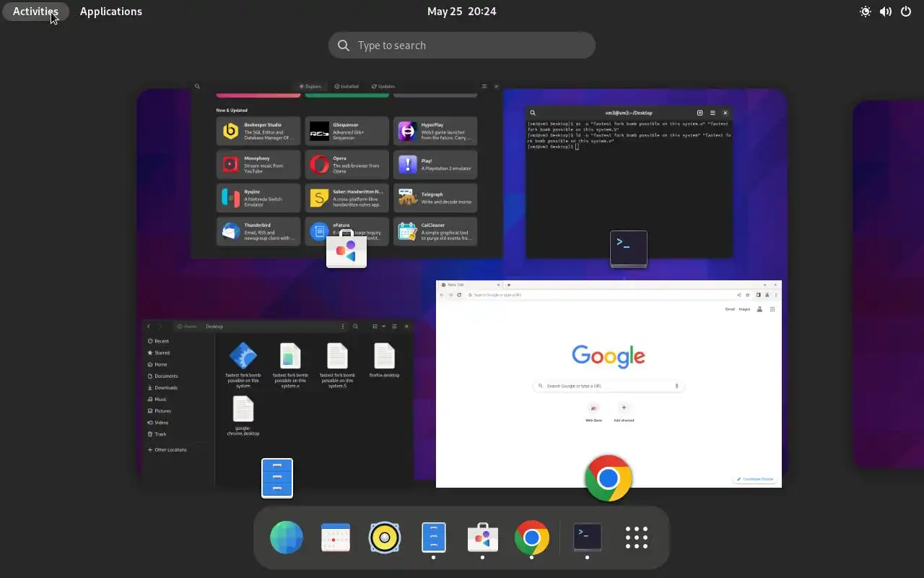Click the search icon in Files header
The height and width of the screenshot is (578, 924).
355,327
